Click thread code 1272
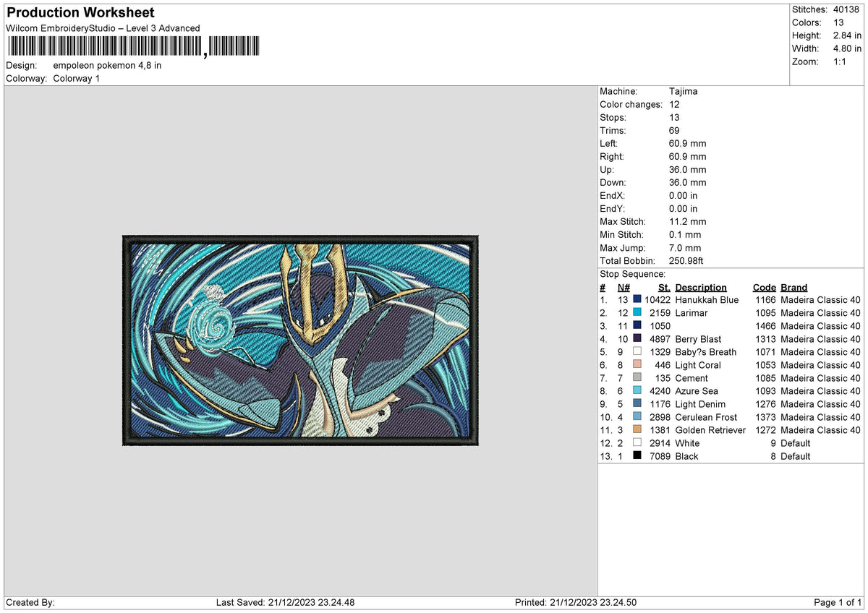The width and height of the screenshot is (868, 613). (x=765, y=430)
